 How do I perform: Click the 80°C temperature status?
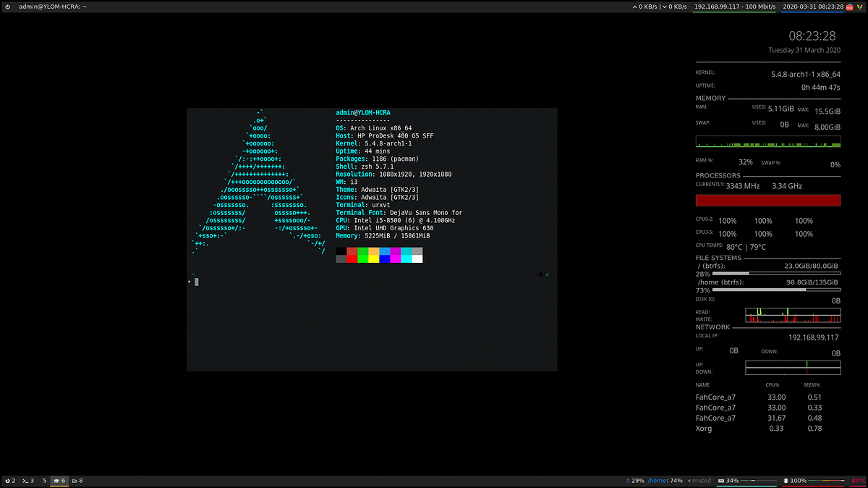click(x=858, y=481)
